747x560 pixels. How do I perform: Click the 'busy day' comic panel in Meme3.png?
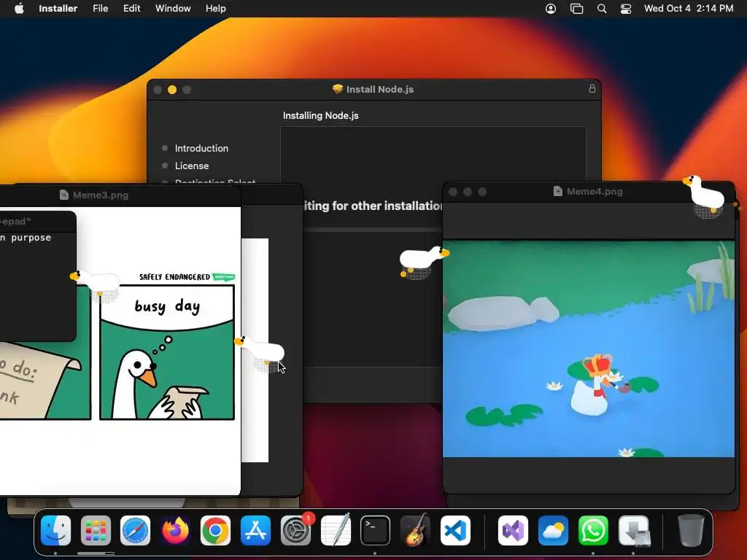(167, 352)
